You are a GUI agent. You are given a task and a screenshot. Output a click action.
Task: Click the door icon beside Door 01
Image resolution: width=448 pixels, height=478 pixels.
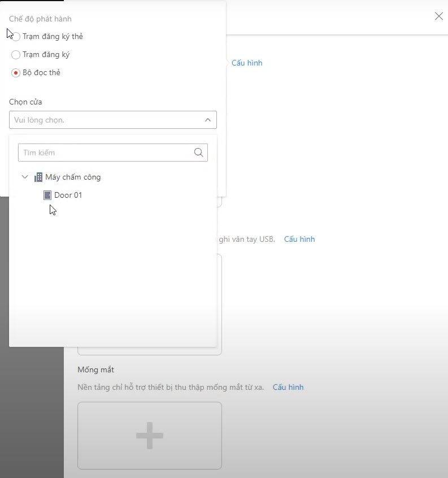pyautogui.click(x=47, y=195)
